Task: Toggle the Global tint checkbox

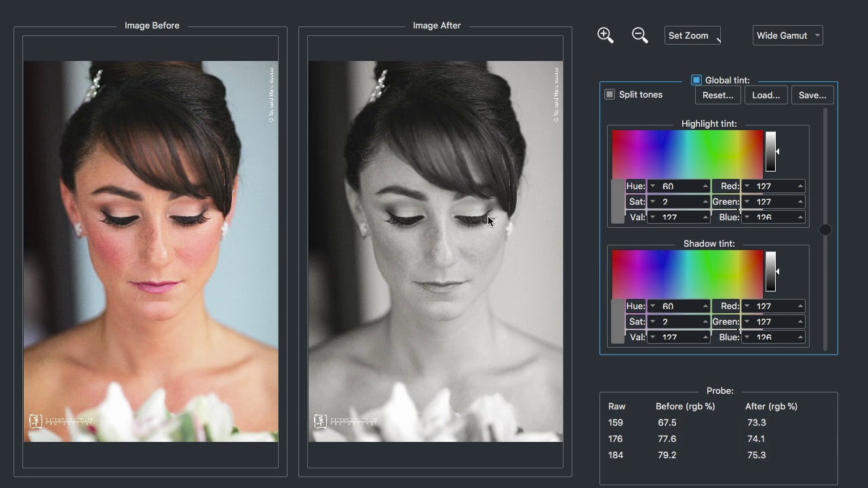Action: click(x=696, y=80)
